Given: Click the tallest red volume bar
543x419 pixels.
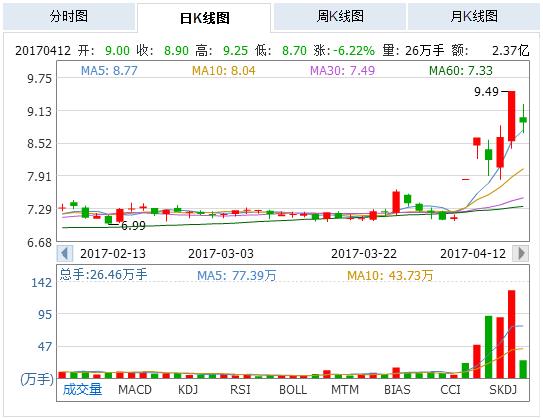Looking at the screenshot, I should (x=511, y=334).
